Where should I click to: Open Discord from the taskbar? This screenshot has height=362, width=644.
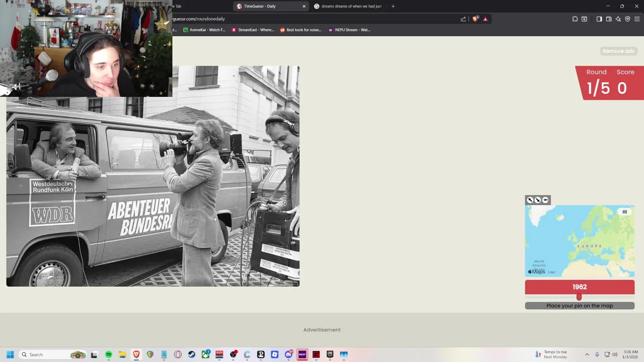coord(288,354)
